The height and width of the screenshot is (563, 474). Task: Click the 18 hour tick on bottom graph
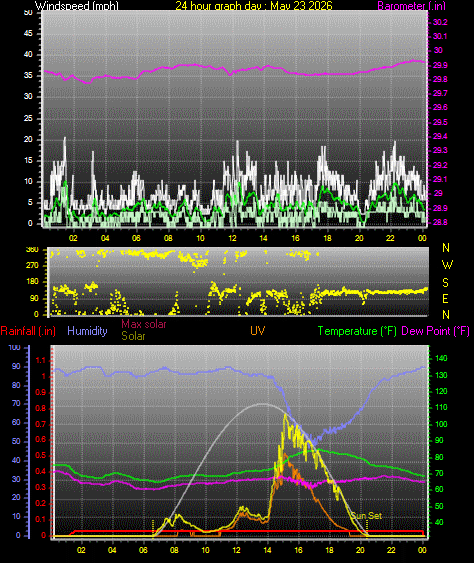click(x=329, y=550)
